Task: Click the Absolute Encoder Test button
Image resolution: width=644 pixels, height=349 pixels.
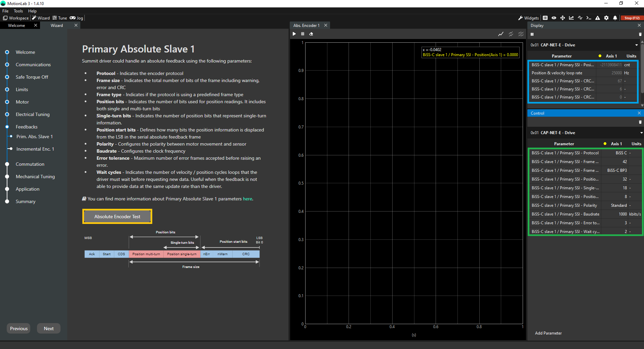Action: click(117, 217)
